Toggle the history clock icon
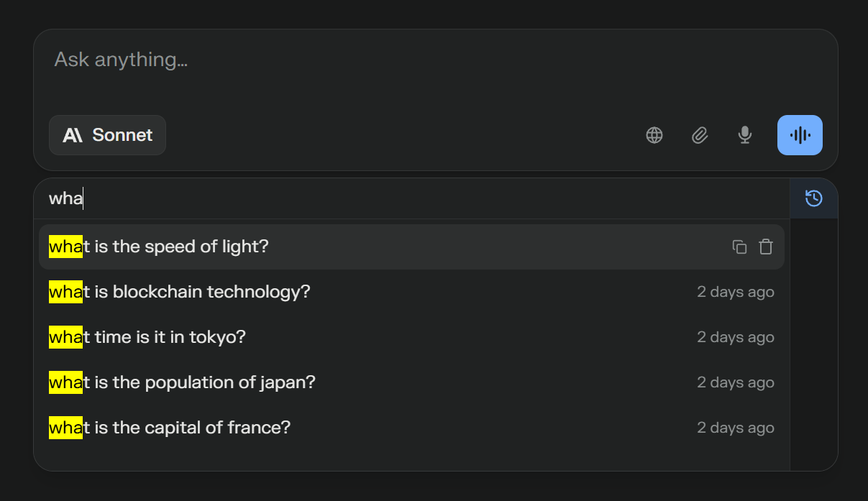The width and height of the screenshot is (868, 501). tap(813, 198)
